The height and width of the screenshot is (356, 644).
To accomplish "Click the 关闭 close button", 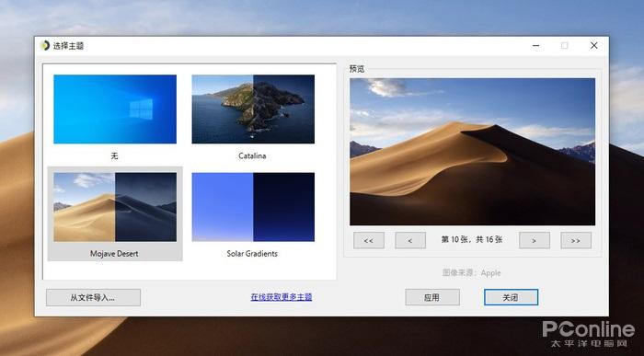I will (x=511, y=297).
